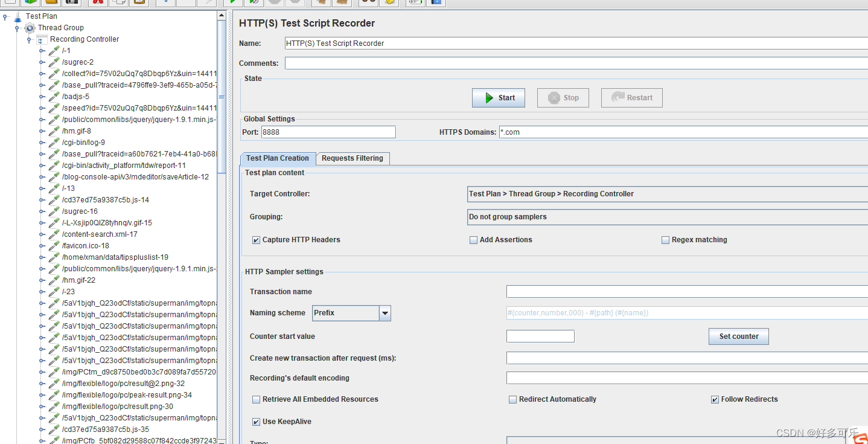Click the HTTPS Domains field

click(x=683, y=132)
